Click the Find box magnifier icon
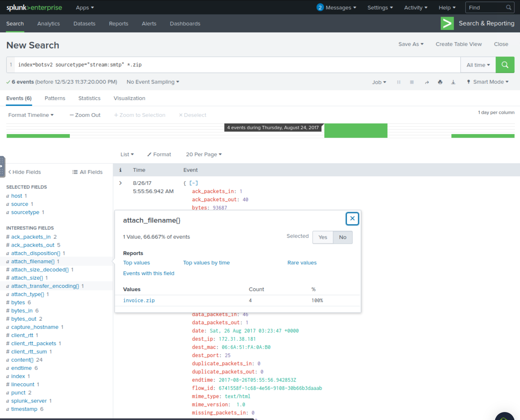 pos(508,8)
